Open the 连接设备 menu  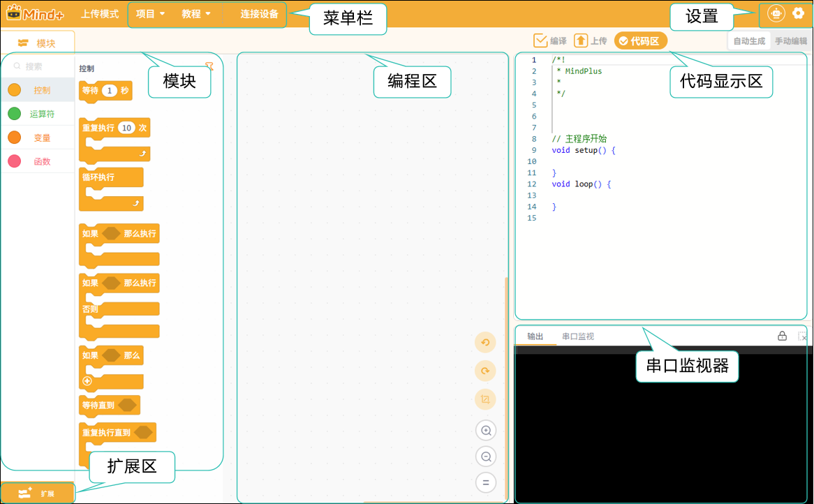pyautogui.click(x=259, y=14)
